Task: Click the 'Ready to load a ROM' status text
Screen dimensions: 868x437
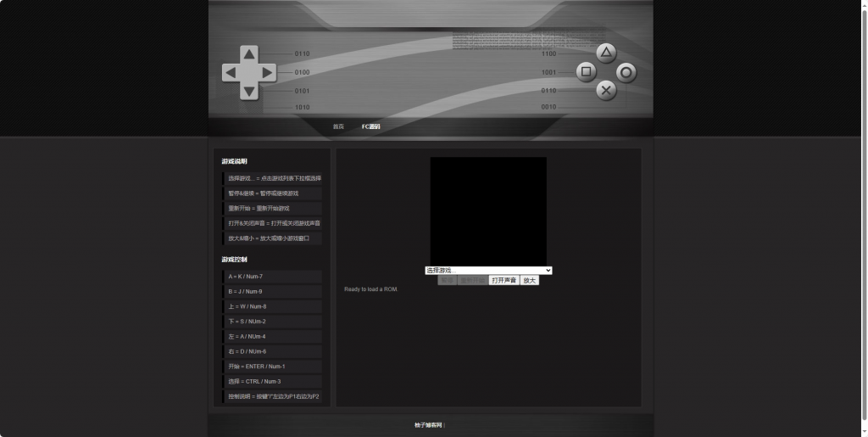Action: click(x=370, y=289)
